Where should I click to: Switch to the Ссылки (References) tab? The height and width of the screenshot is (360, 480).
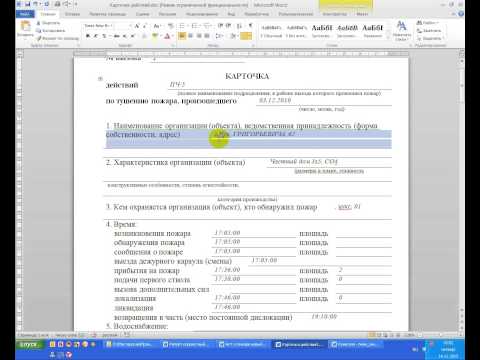click(142, 14)
